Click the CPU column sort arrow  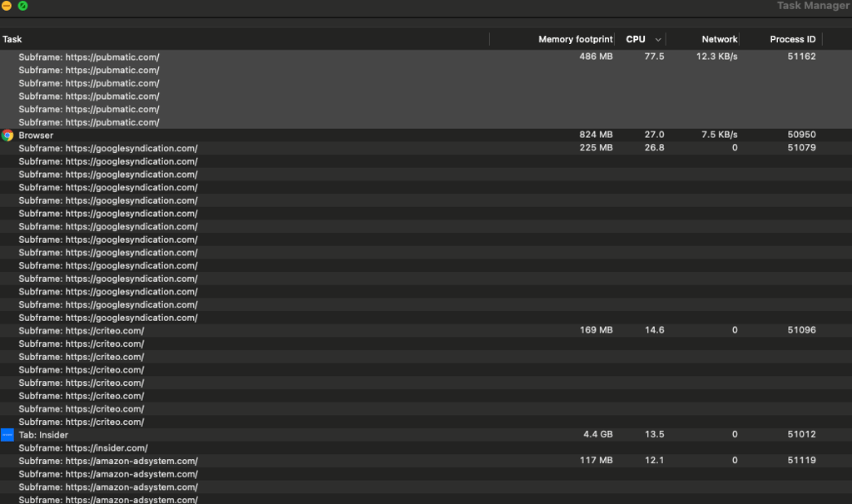tap(658, 40)
